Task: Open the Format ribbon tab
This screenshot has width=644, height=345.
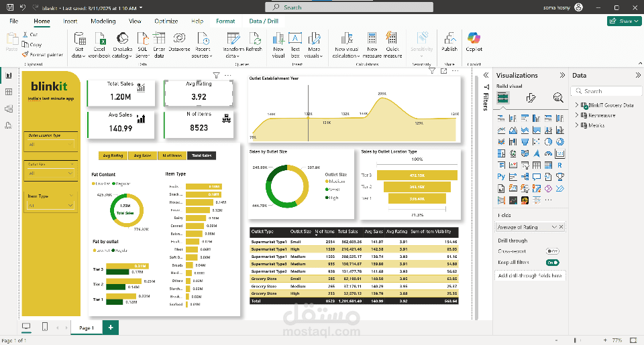Action: [225, 21]
